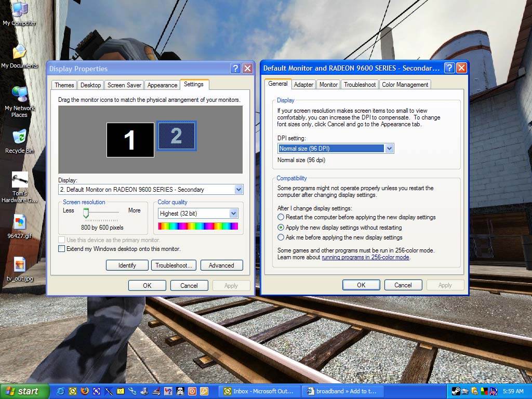Click the Screen resolution slider thumb
This screenshot has height=399, width=532.
click(86, 213)
